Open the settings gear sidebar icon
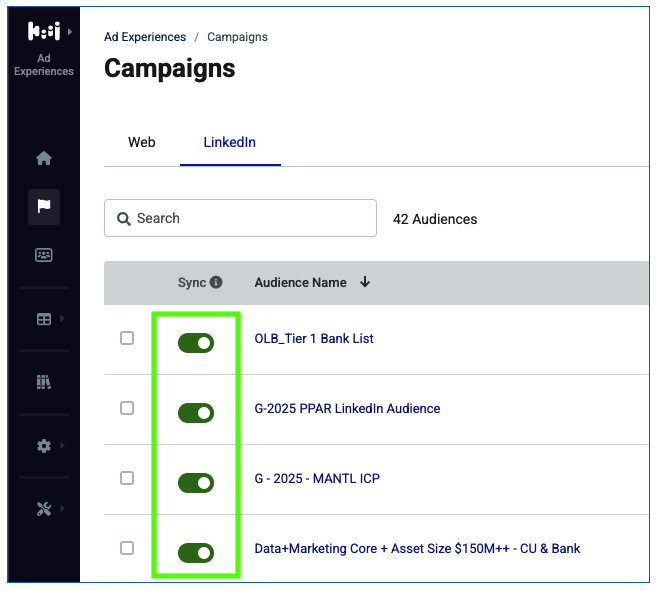Screen dimensions: 661x594 point(44,446)
